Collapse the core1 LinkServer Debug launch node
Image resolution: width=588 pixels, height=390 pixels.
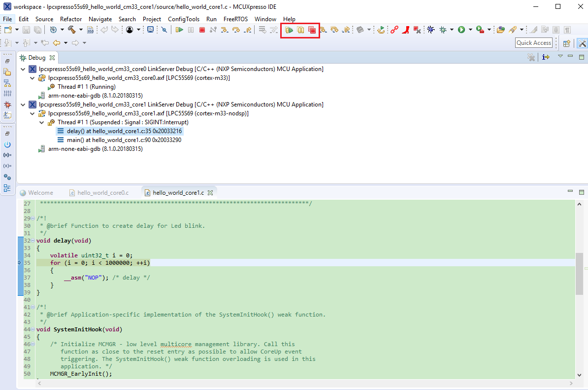coord(23,105)
